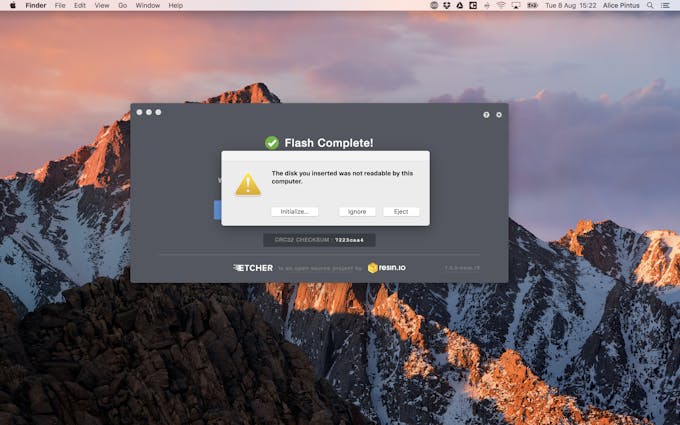The width and height of the screenshot is (680, 425).
Task: Click the yellow warning triangle icon
Action: 248,184
